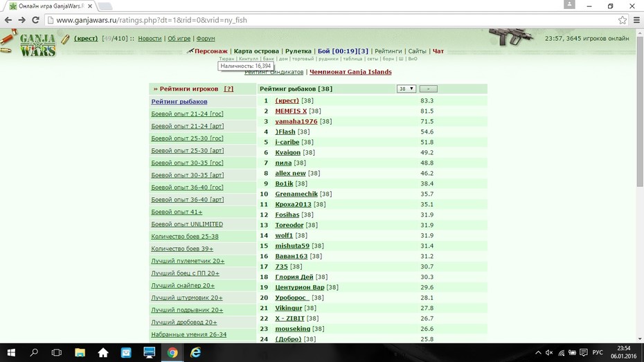
Task: Bookmark page with the star icon
Action: 623,19
